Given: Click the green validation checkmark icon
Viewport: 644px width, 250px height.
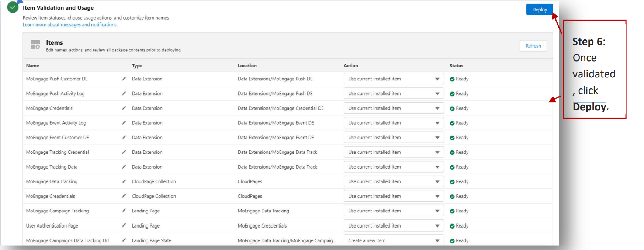Looking at the screenshot, I should coord(13,7).
